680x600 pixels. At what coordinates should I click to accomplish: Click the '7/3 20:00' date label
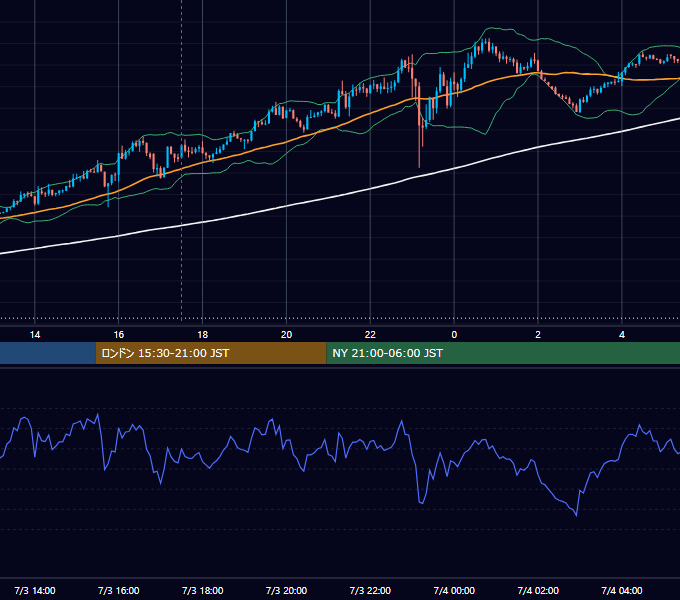coord(286,590)
